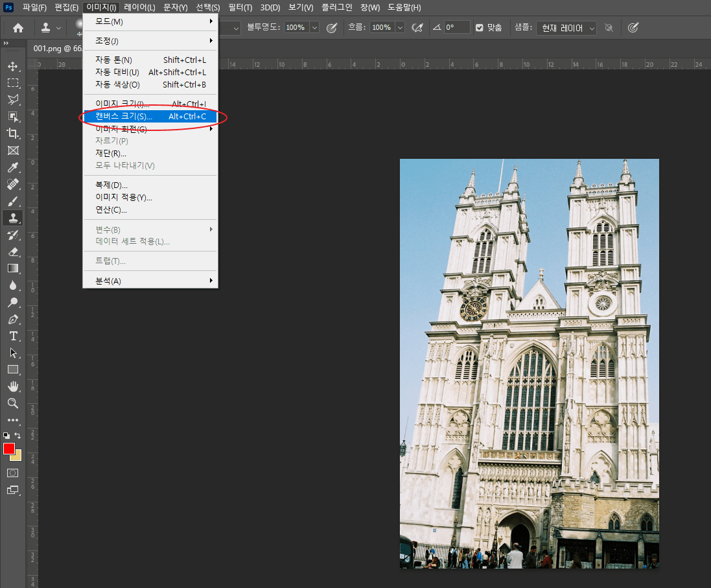Reset default foreground and background colors
The width and height of the screenshot is (711, 588).
click(x=6, y=436)
